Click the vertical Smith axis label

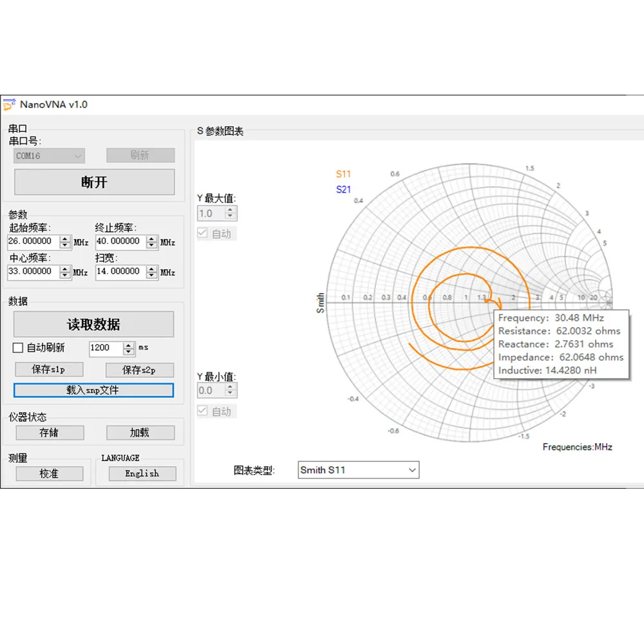coord(320,303)
